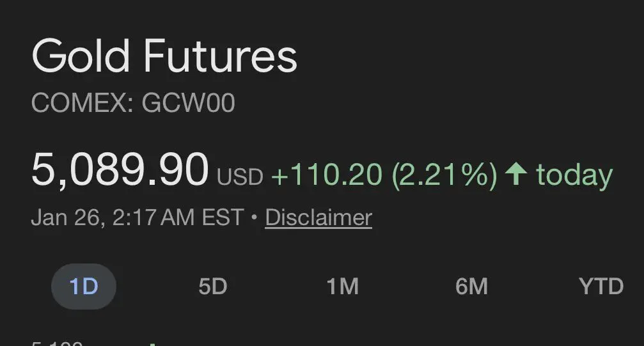Screen dimensions: 644x346
Task: Click the 5,089.90 price value
Action: [120, 169]
